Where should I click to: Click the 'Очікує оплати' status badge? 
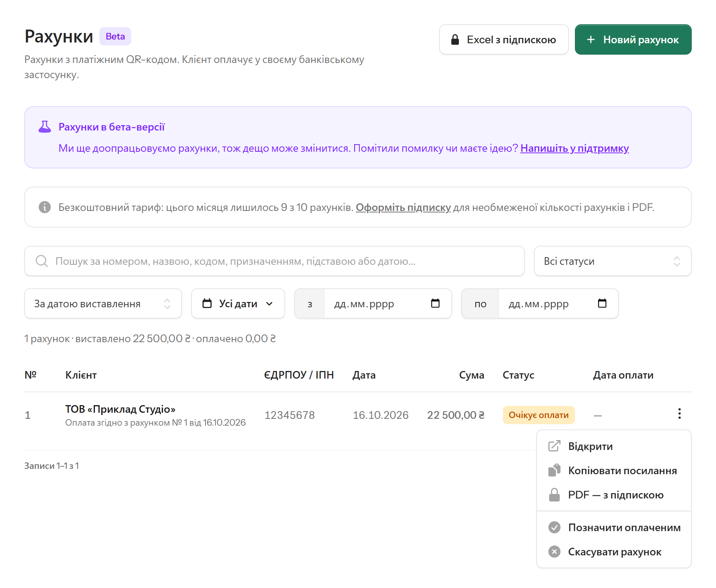pyautogui.click(x=539, y=415)
